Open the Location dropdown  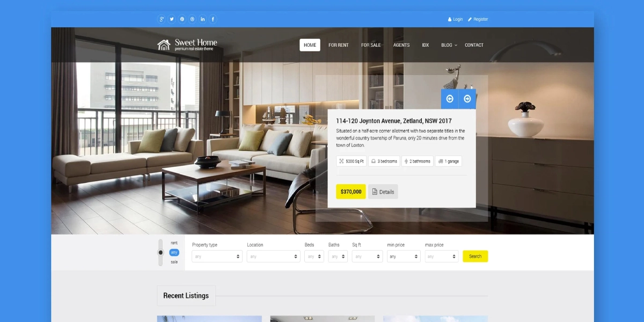pyautogui.click(x=273, y=257)
